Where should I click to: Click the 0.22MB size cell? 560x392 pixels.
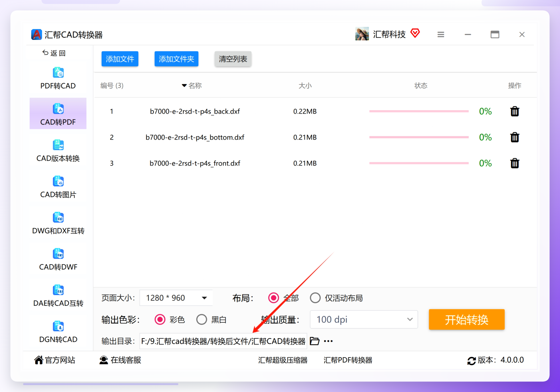coord(305,111)
